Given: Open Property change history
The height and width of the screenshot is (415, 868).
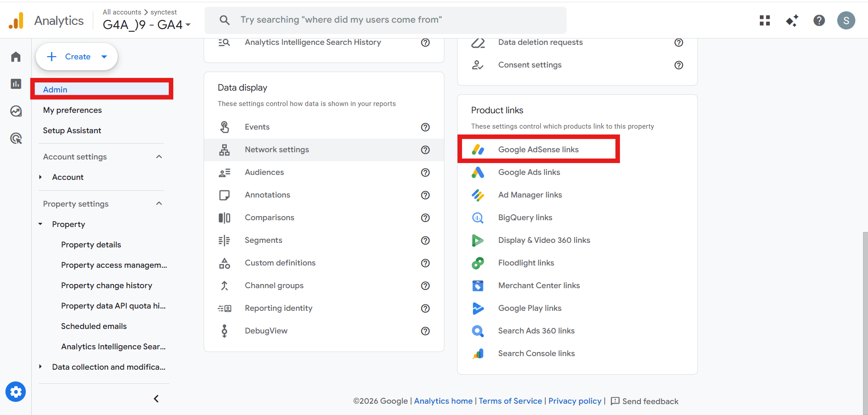Looking at the screenshot, I should 107,285.
